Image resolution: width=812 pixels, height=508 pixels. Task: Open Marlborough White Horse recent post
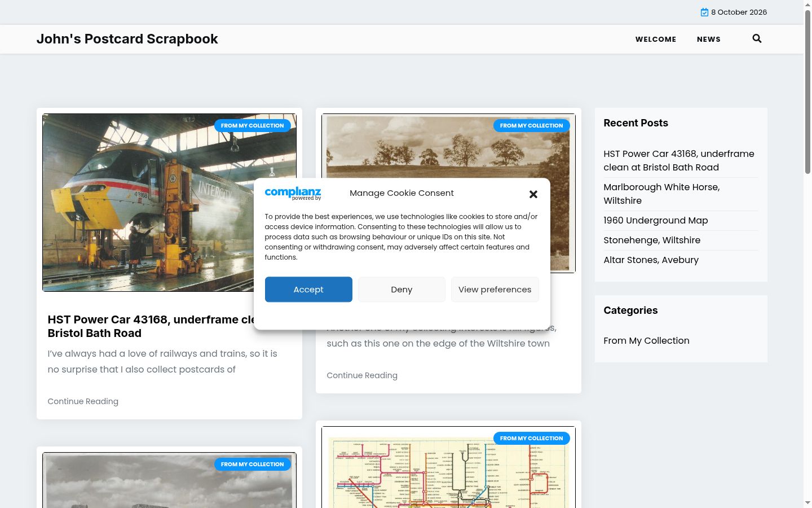point(661,194)
